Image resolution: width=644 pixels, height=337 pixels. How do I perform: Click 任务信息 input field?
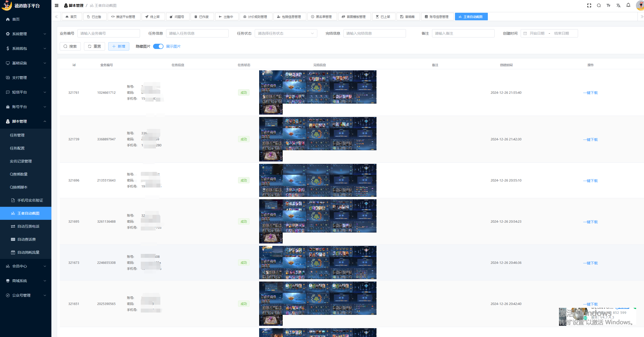click(x=197, y=33)
